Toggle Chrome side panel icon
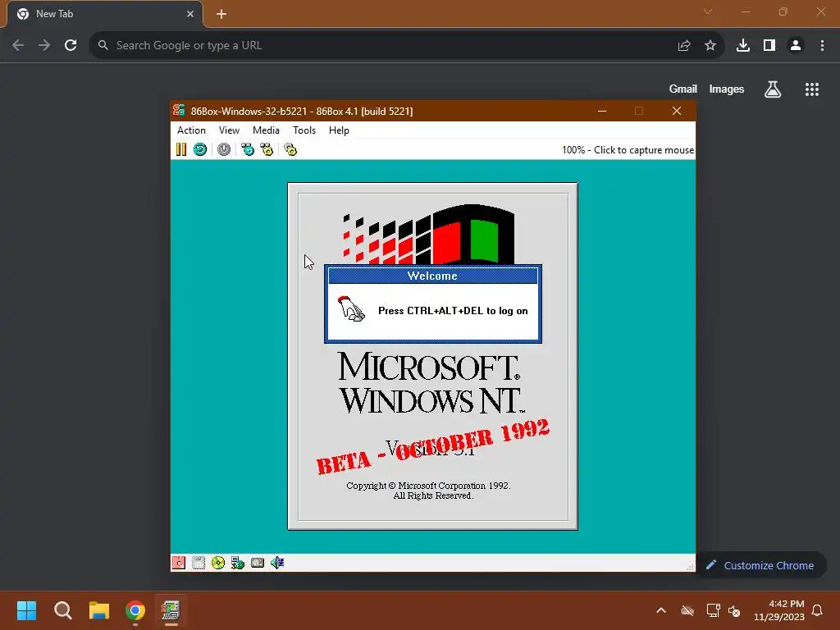Viewport: 840px width, 630px height. [769, 46]
